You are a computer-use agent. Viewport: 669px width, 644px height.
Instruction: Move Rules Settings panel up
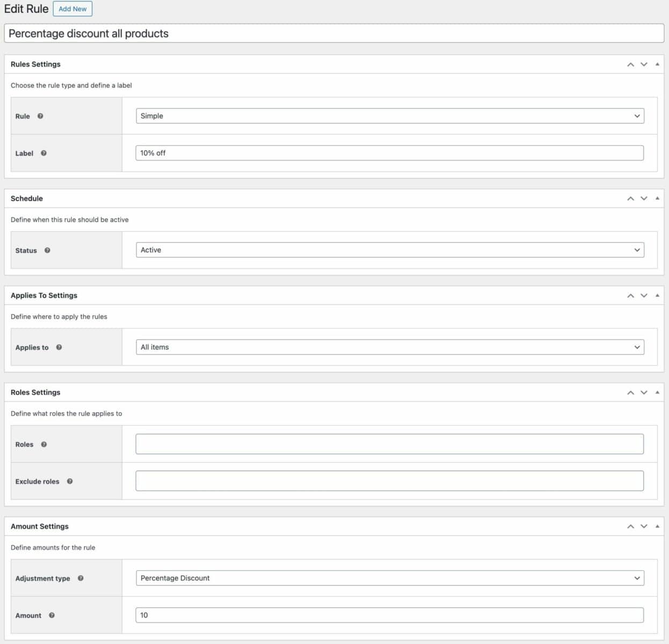click(x=631, y=64)
